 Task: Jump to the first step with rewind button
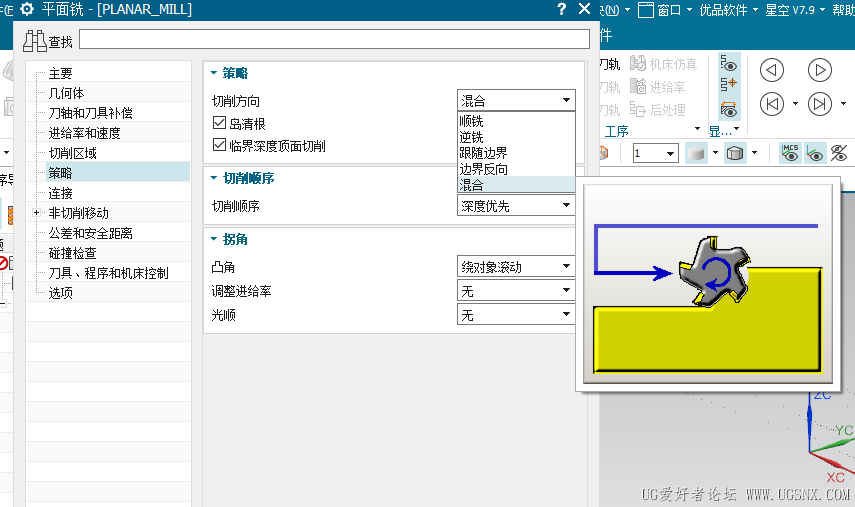coord(772,104)
